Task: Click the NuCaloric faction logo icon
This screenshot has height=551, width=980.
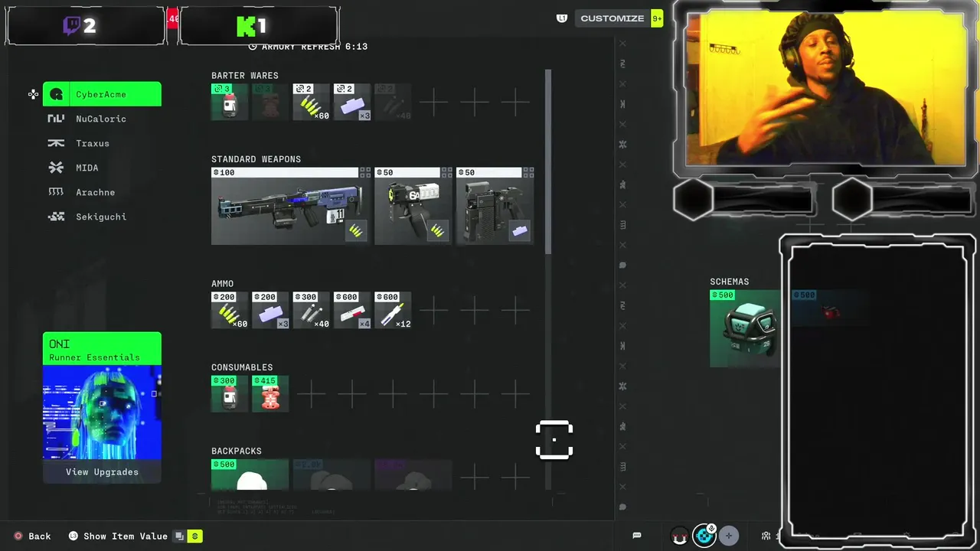Action: tap(56, 119)
